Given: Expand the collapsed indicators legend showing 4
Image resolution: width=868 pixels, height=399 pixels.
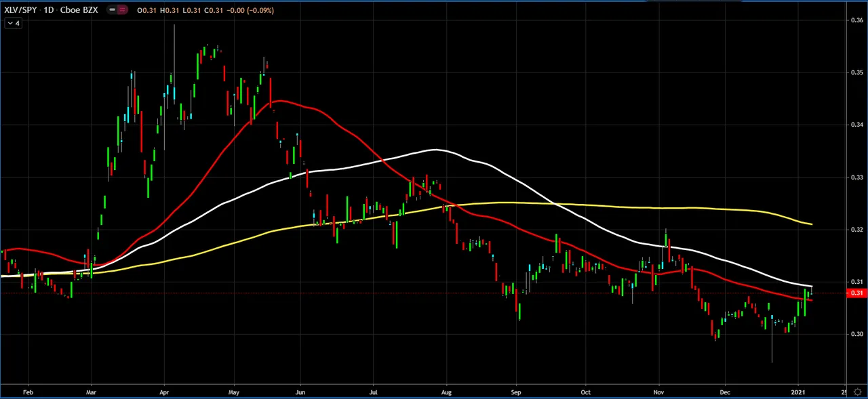Looking at the screenshot, I should pos(14,23).
